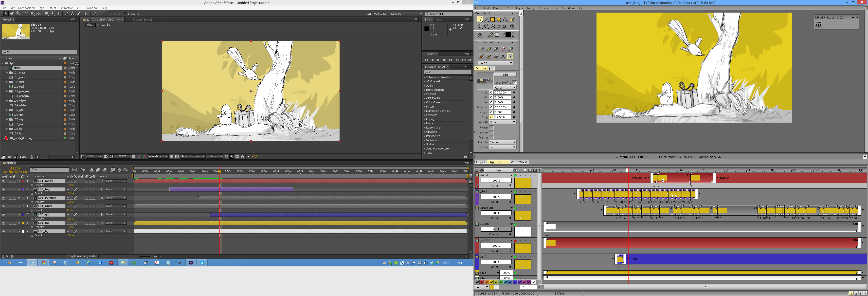Select the Brush tool in After Effects toolbar
This screenshot has height=296, width=868.
(x=67, y=14)
